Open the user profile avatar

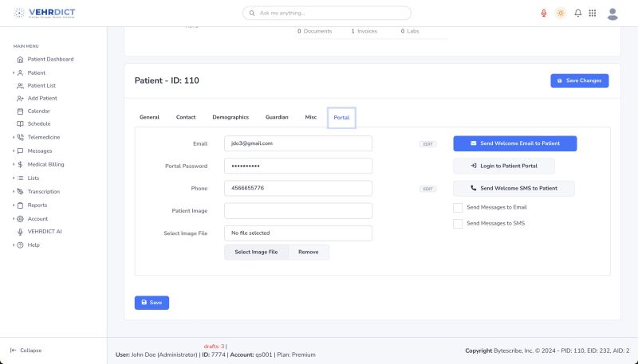[612, 14]
